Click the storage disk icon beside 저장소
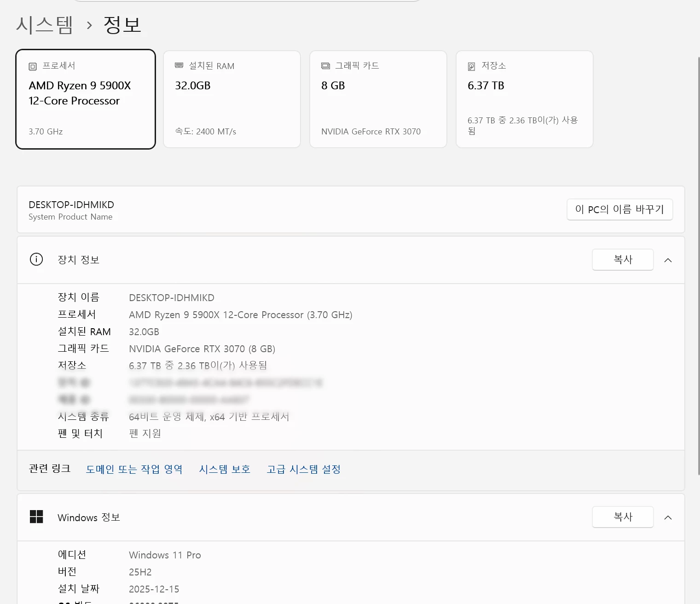The height and width of the screenshot is (604, 700). click(x=471, y=66)
